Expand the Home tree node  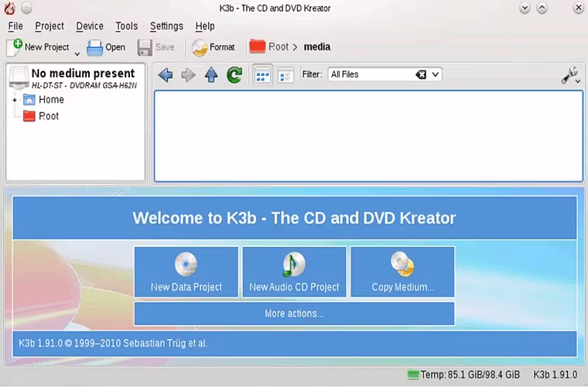(x=15, y=100)
